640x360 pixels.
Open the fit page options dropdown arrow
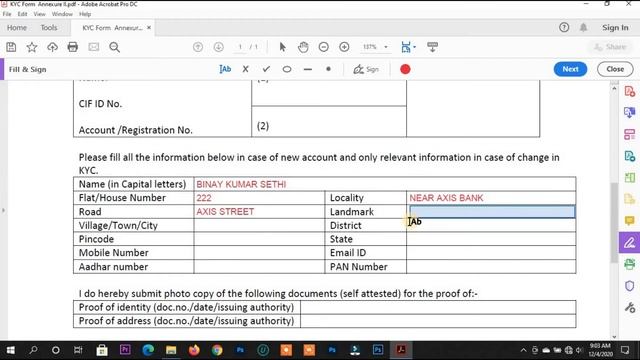(x=414, y=47)
